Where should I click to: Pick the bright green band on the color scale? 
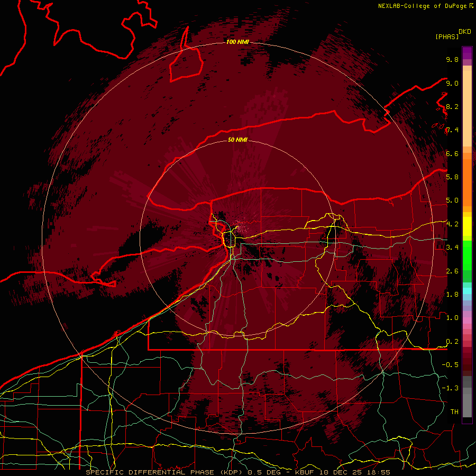pos(467,254)
